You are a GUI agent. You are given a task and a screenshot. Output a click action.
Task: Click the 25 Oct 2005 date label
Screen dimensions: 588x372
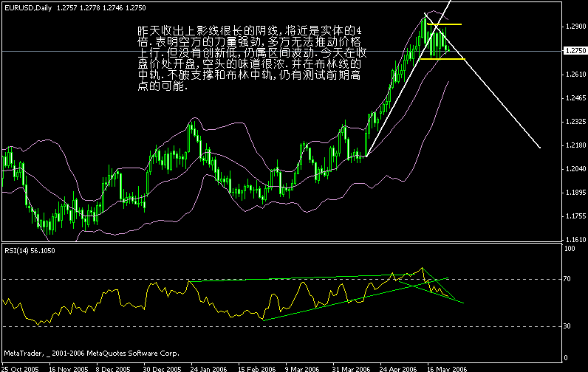[x=21, y=368]
